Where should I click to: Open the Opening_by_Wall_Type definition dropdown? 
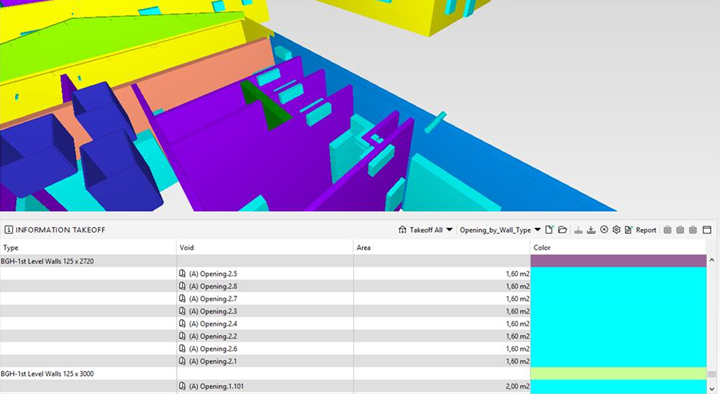(x=537, y=230)
